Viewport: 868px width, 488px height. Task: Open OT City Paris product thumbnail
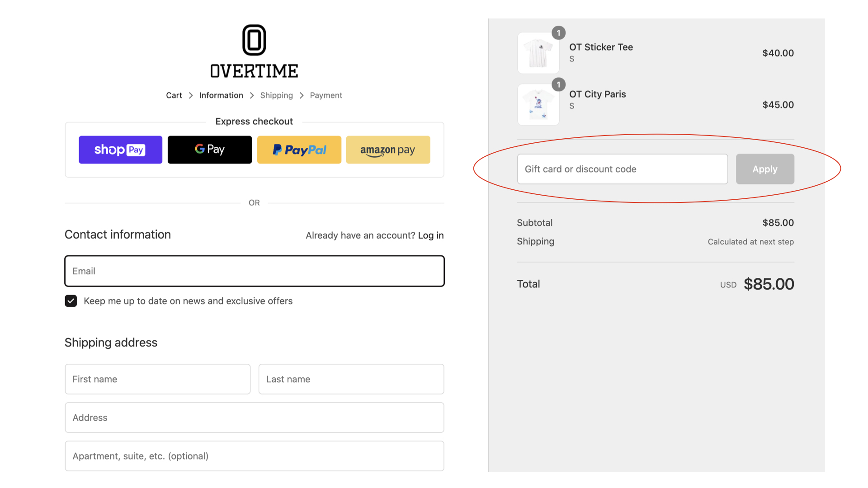click(x=538, y=105)
